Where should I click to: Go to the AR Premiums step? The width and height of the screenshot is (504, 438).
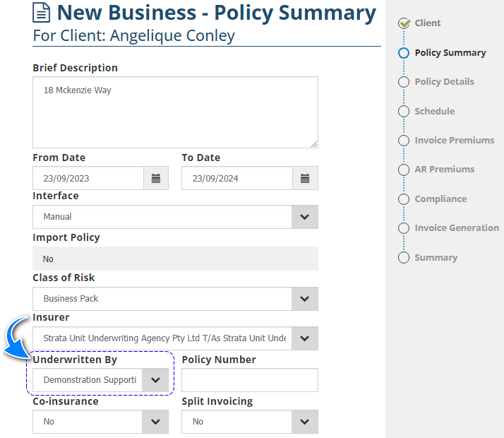(444, 170)
